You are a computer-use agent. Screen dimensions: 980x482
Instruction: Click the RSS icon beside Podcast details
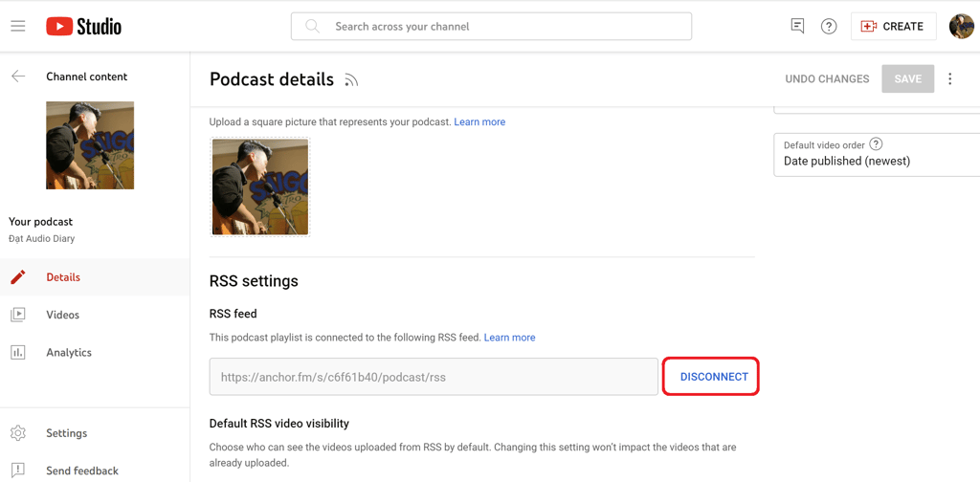click(351, 80)
